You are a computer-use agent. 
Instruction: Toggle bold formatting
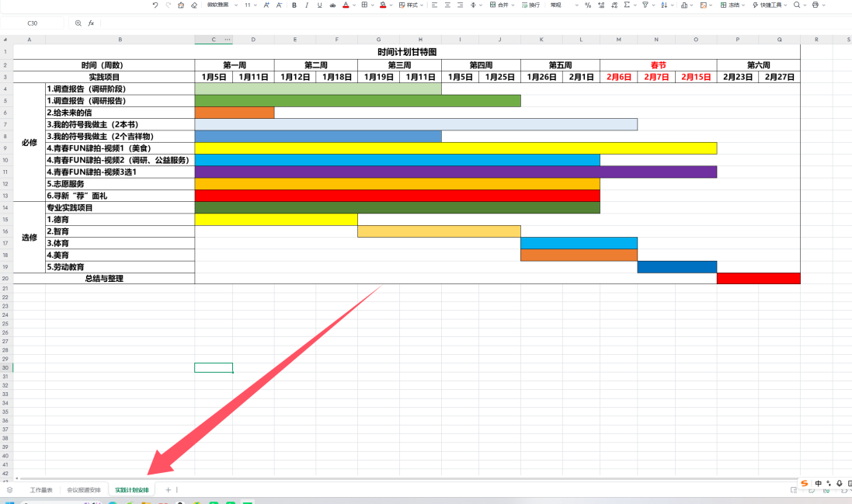pyautogui.click(x=294, y=5)
